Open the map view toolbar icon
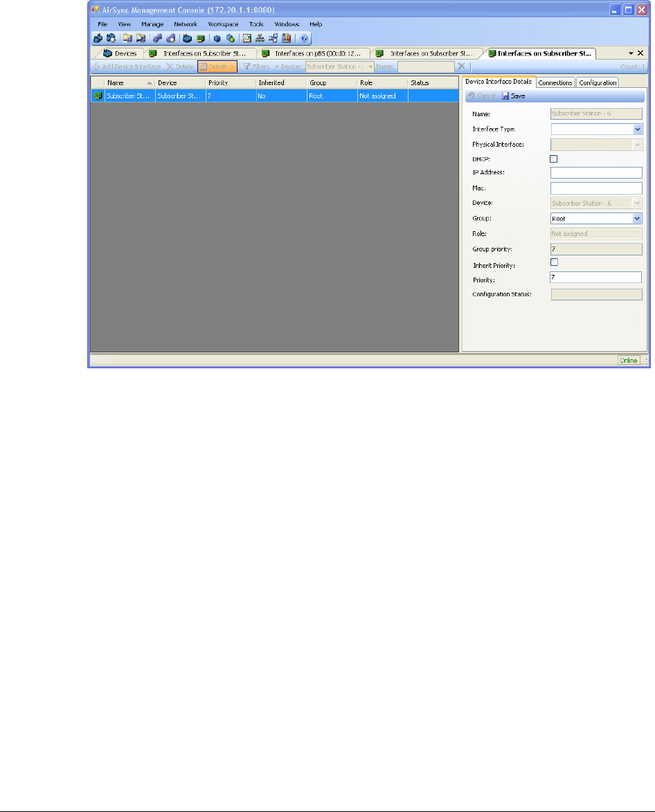 (247, 38)
